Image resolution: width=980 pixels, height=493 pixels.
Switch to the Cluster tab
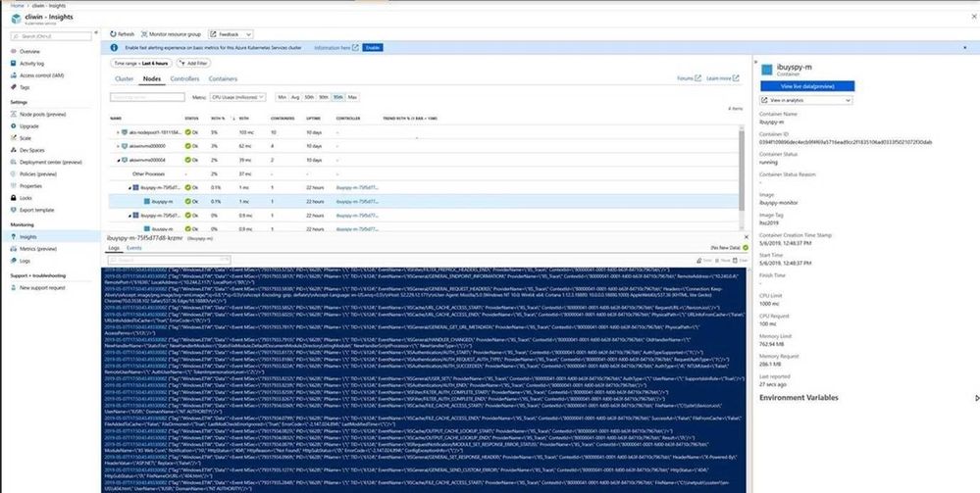[125, 78]
